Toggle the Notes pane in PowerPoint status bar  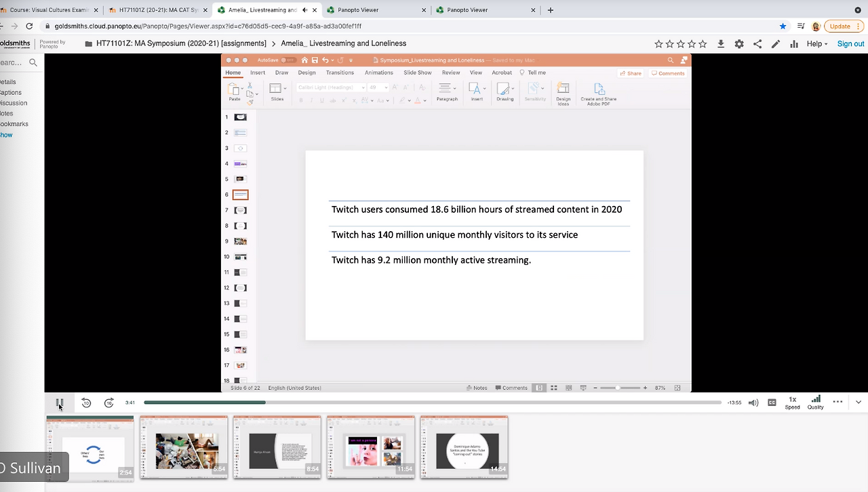[477, 388]
